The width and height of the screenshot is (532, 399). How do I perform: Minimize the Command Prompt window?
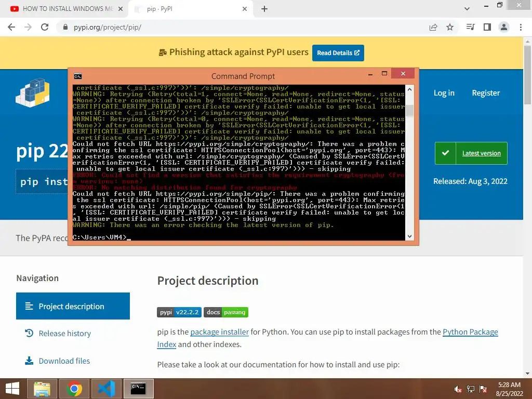[x=370, y=74]
